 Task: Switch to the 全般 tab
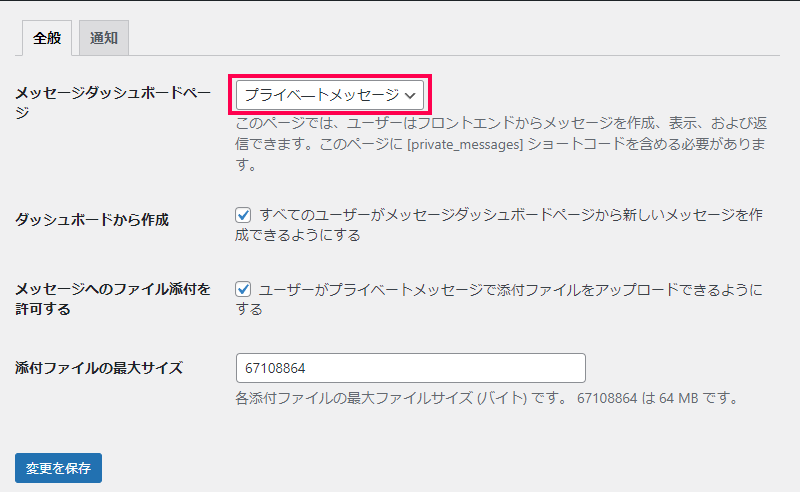[x=47, y=38]
